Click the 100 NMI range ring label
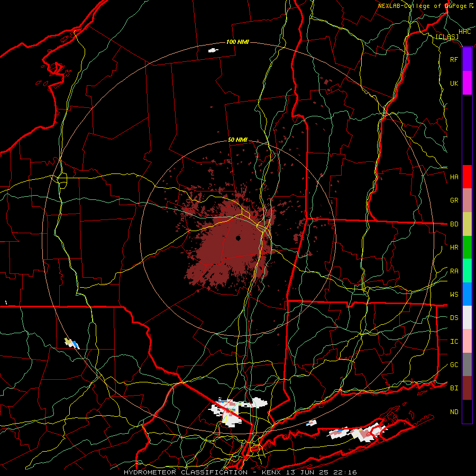Image resolution: width=476 pixels, height=476 pixels. coord(237,42)
